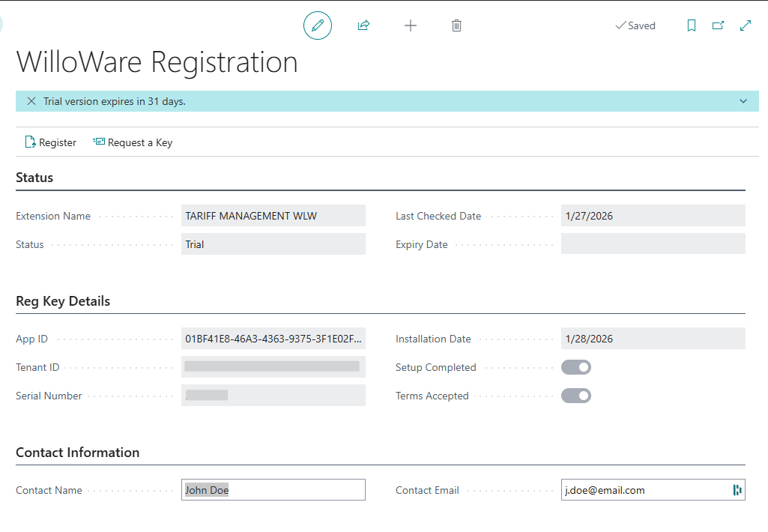Screen dimensions: 768x532
Task: Click the pencil edit icon
Action: click(317, 25)
